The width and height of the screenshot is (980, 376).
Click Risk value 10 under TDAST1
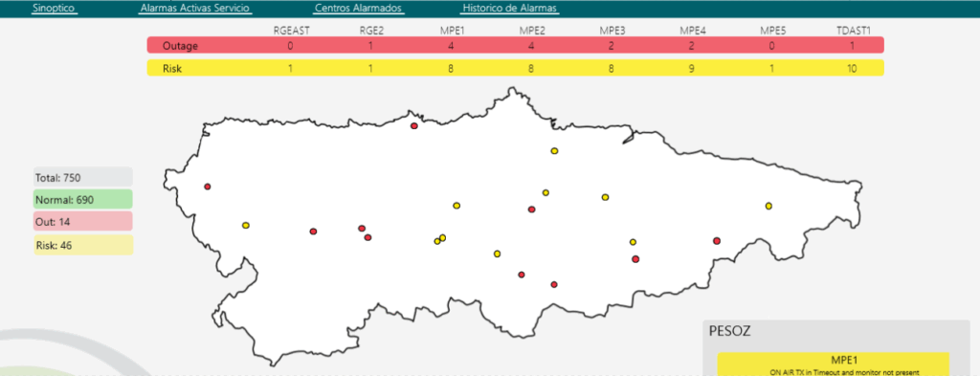853,69
